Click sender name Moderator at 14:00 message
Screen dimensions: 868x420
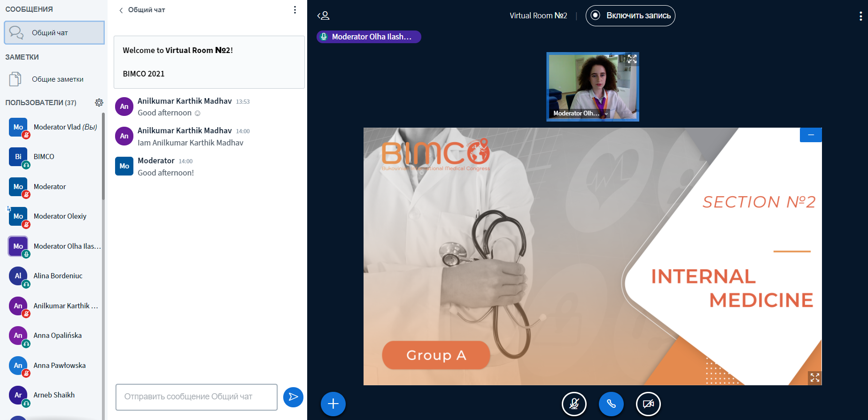coord(156,161)
